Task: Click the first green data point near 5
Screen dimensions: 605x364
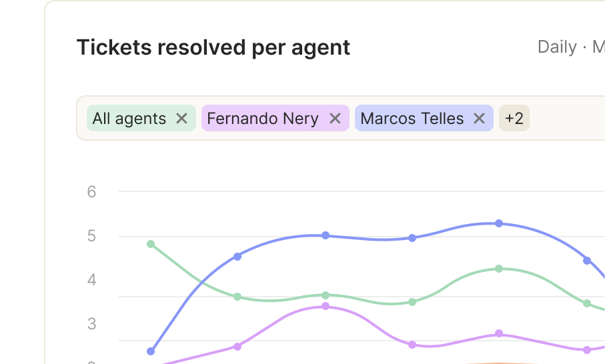Action: pos(151,244)
